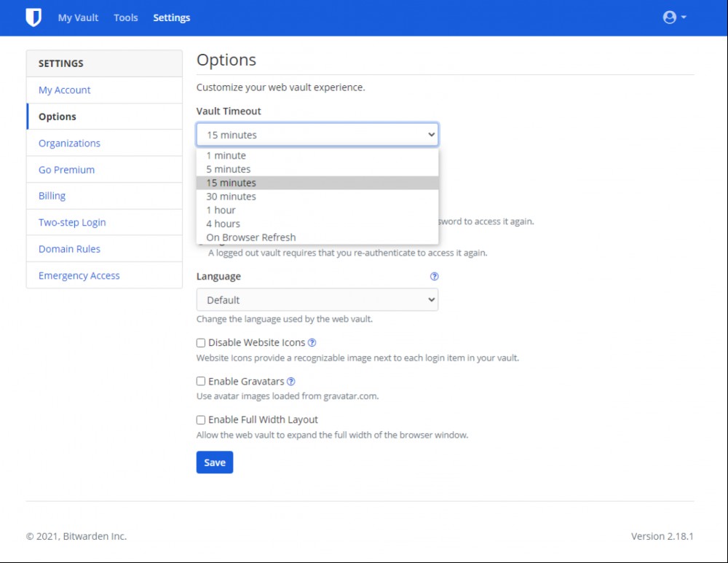The width and height of the screenshot is (728, 563).
Task: Click the 2021 Bitwarden Inc. copyright text
Action: pos(76,536)
